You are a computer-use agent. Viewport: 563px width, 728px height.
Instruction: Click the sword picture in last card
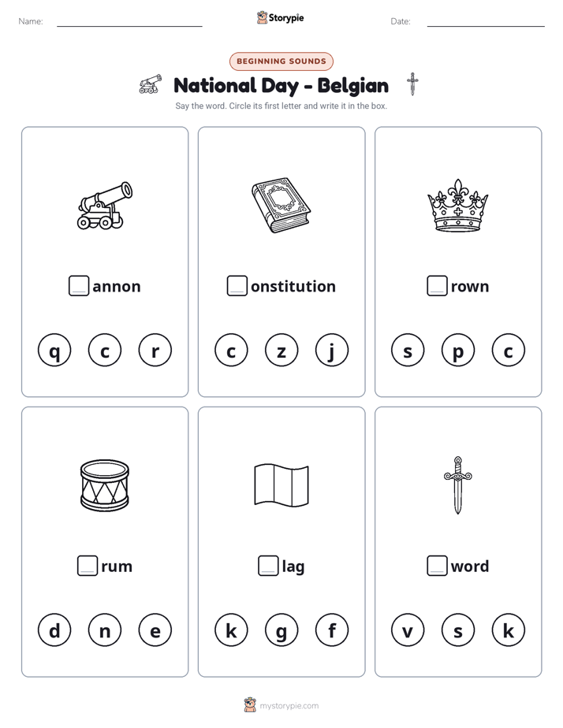(457, 485)
